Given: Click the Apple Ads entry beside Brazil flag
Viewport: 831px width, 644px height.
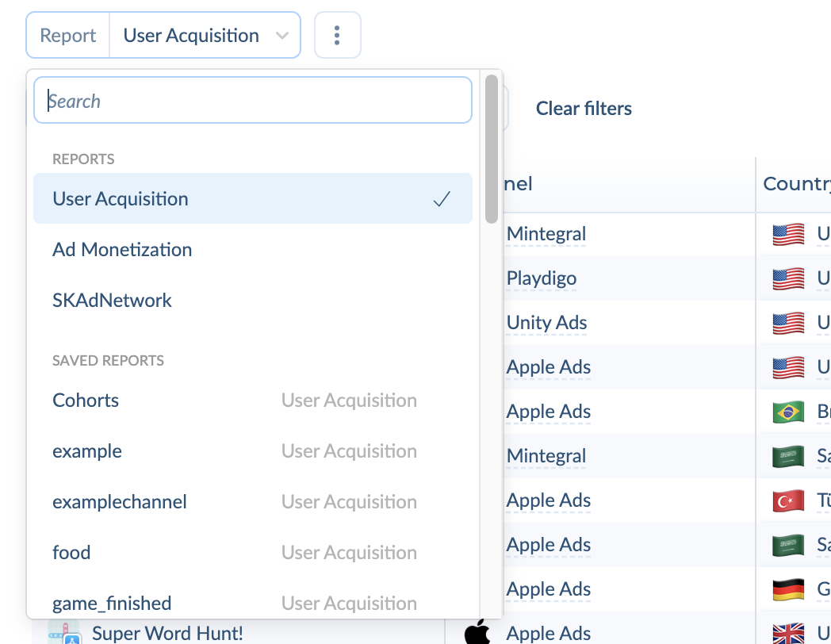Looking at the screenshot, I should click(548, 412).
